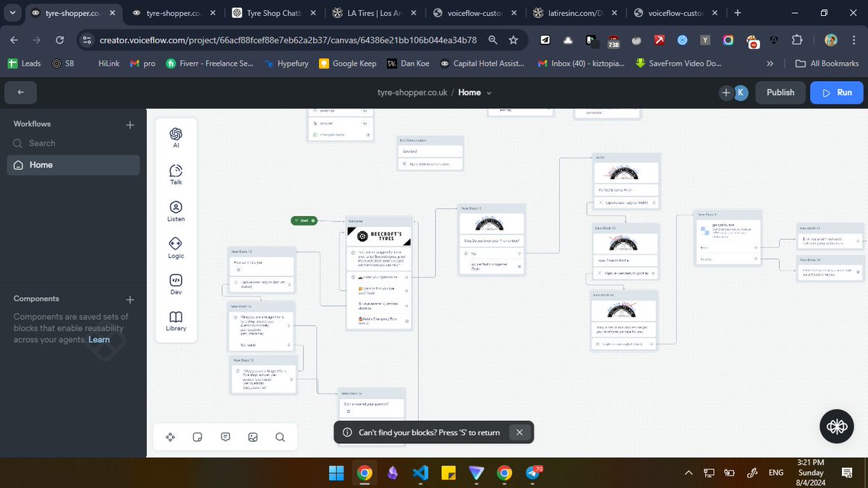Open Chrome zoom magnifier in address bar
This screenshot has height=488, width=868.
[x=493, y=40]
